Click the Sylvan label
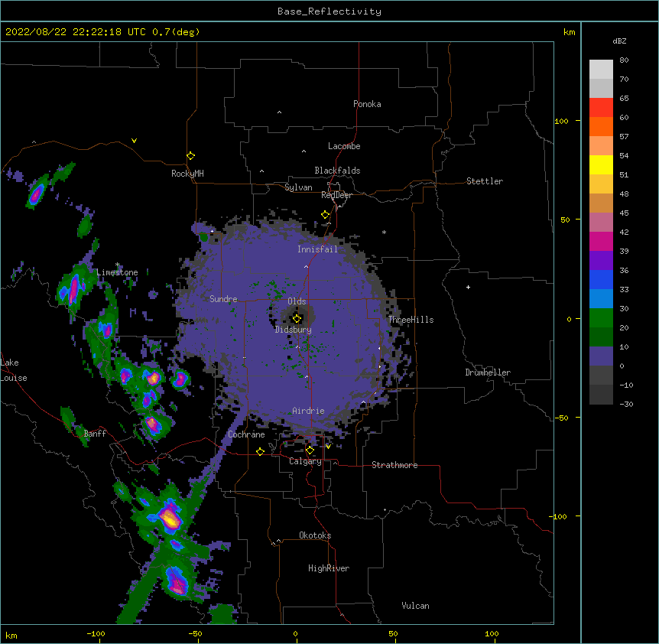This screenshot has width=659, height=644. pos(298,187)
